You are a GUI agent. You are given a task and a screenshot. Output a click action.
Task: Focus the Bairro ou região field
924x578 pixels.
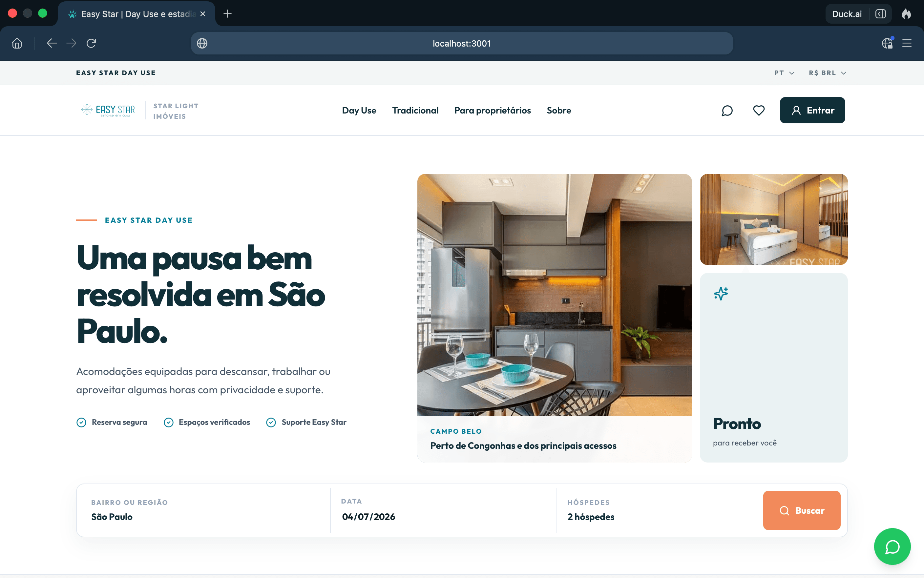point(203,510)
